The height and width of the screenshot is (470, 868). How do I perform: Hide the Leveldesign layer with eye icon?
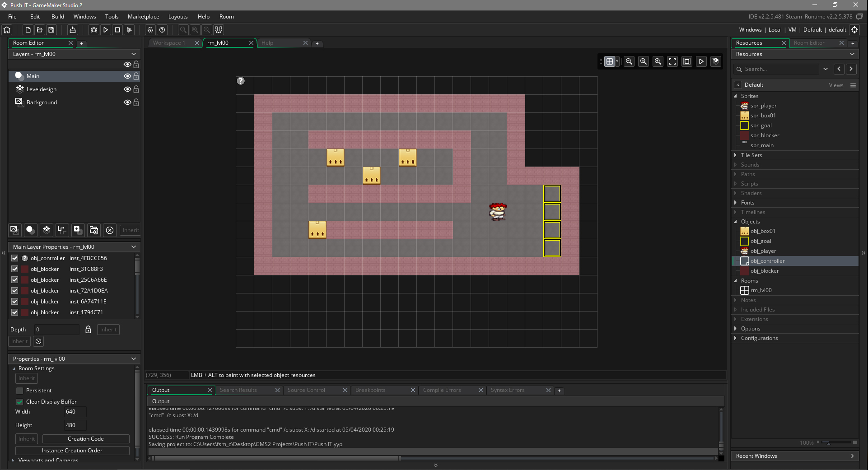[127, 89]
